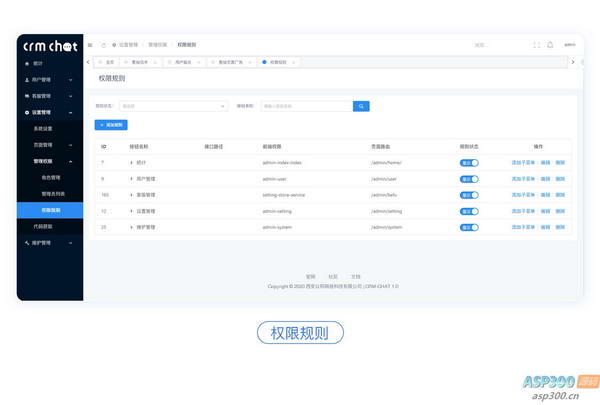Toggle the status switch for /admin/user row
600x405 pixels.
tap(469, 179)
